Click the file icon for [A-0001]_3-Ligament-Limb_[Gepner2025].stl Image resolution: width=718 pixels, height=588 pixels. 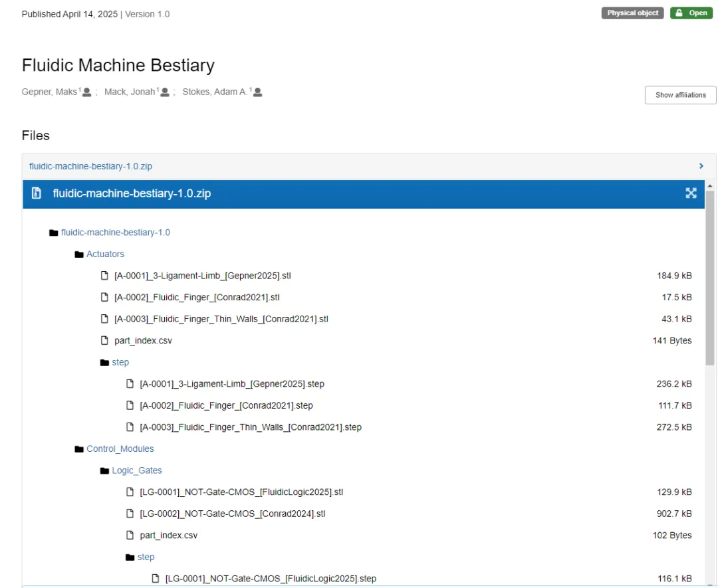click(104, 276)
